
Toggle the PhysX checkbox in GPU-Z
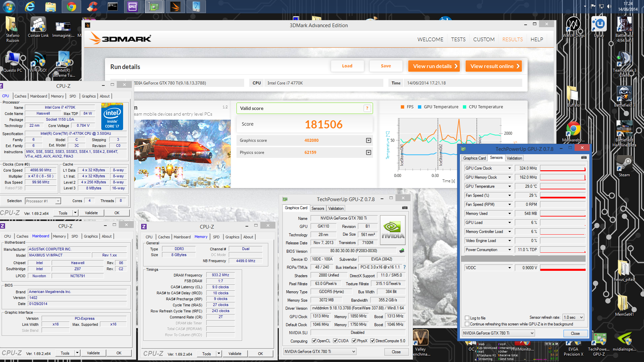click(354, 341)
